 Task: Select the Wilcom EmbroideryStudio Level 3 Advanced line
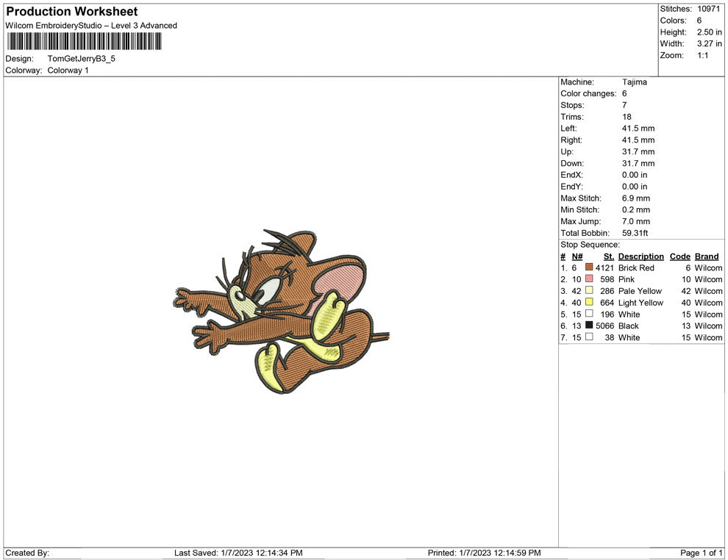(91, 26)
